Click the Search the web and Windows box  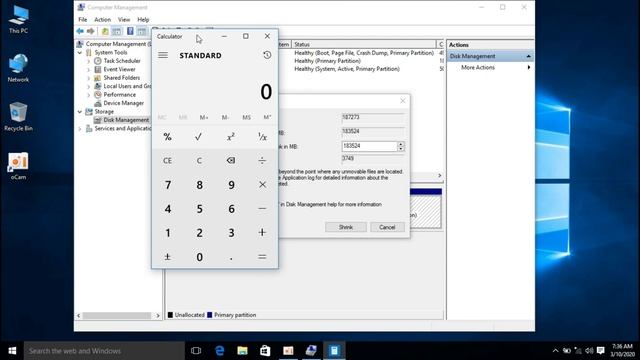tap(104, 351)
